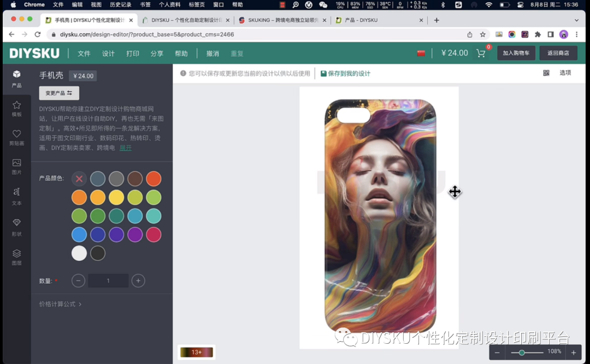Open the 帮助 menu in DIYSKU toolbar
This screenshot has height=364, width=590.
coord(181,53)
